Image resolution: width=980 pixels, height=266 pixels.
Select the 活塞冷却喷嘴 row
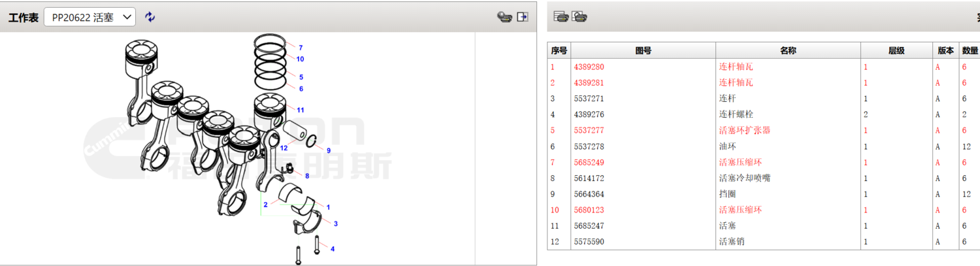pyautogui.click(x=744, y=178)
